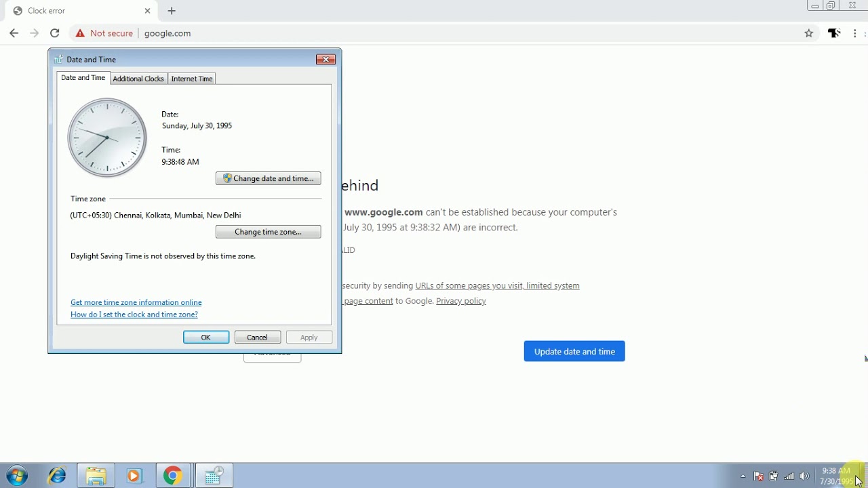Image resolution: width=868 pixels, height=488 pixels.
Task: Cancel the Date and Time dialog
Action: 258,338
